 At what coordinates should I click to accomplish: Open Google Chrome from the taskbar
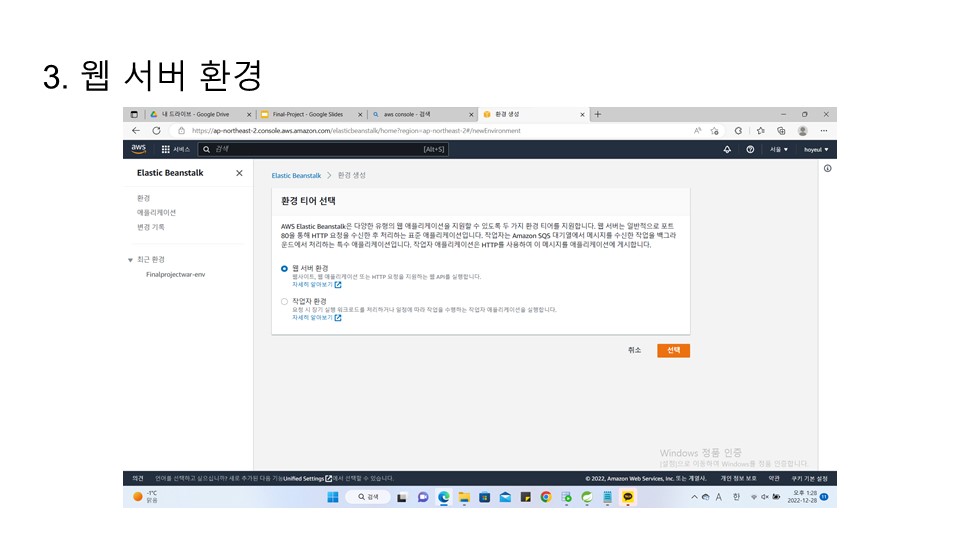pos(546,497)
